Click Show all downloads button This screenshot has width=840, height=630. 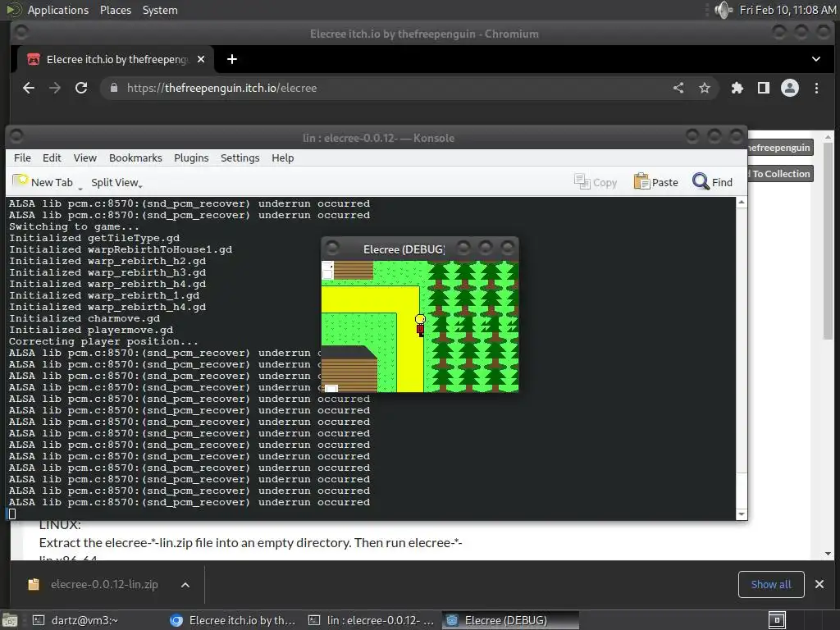(771, 584)
